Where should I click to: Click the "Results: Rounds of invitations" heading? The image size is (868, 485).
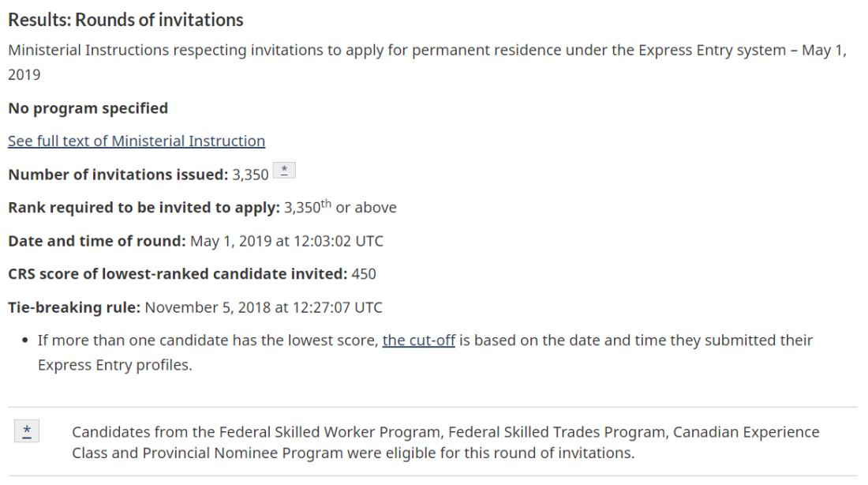point(125,20)
